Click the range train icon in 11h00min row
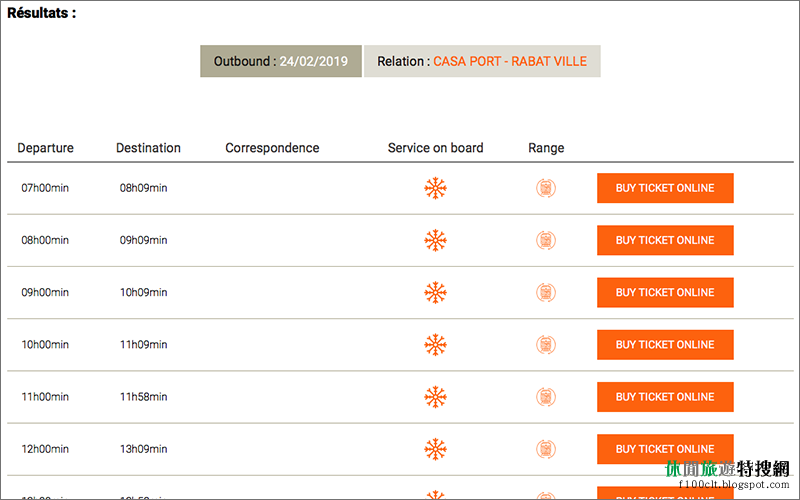The height and width of the screenshot is (500, 800). (546, 397)
